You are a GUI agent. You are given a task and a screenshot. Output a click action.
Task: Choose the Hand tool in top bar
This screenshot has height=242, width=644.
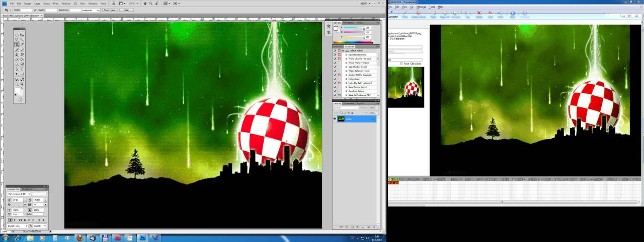(145, 4)
